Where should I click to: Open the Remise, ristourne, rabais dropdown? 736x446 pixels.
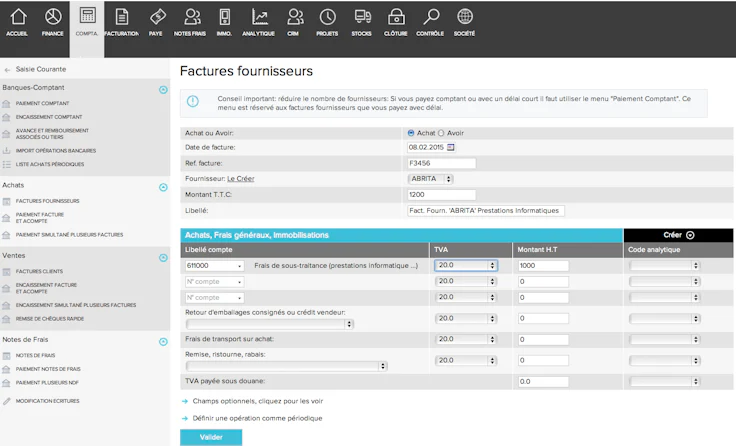(x=286, y=366)
